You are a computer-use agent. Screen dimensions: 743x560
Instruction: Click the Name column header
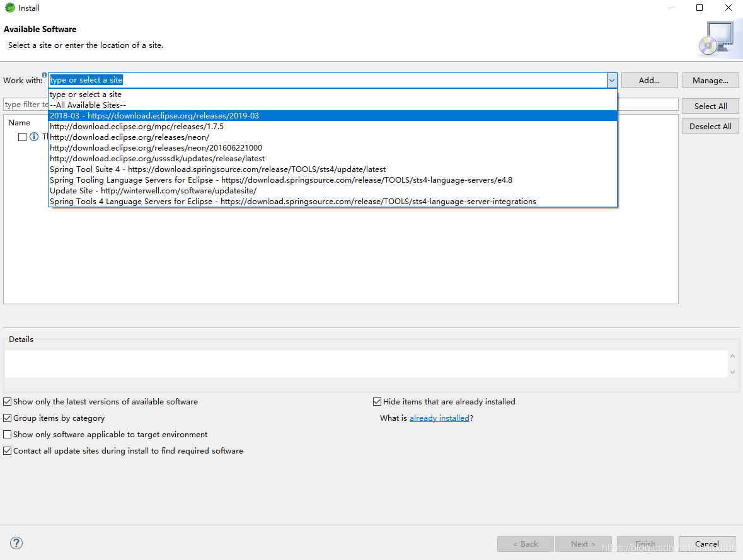[x=19, y=123]
